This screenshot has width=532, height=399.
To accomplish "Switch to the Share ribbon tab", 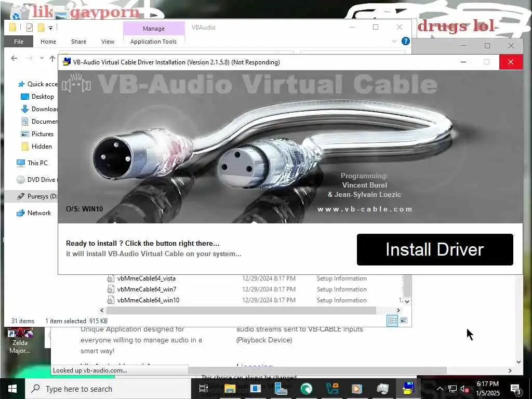I will click(78, 42).
